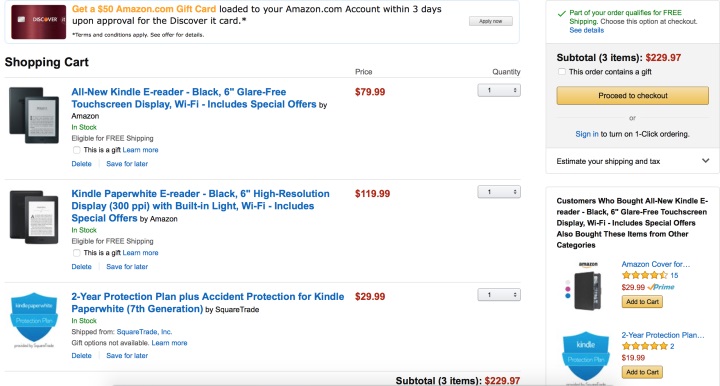Click the Proceed to checkout button
Screen dimensions: 720x386
pos(632,95)
